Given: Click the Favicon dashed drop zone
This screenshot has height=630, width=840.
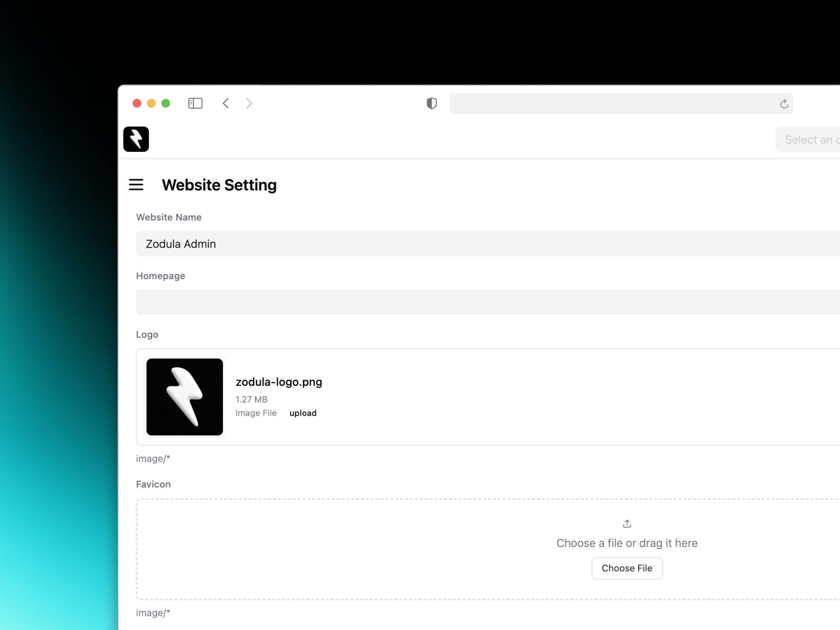Looking at the screenshot, I should pos(350,549).
